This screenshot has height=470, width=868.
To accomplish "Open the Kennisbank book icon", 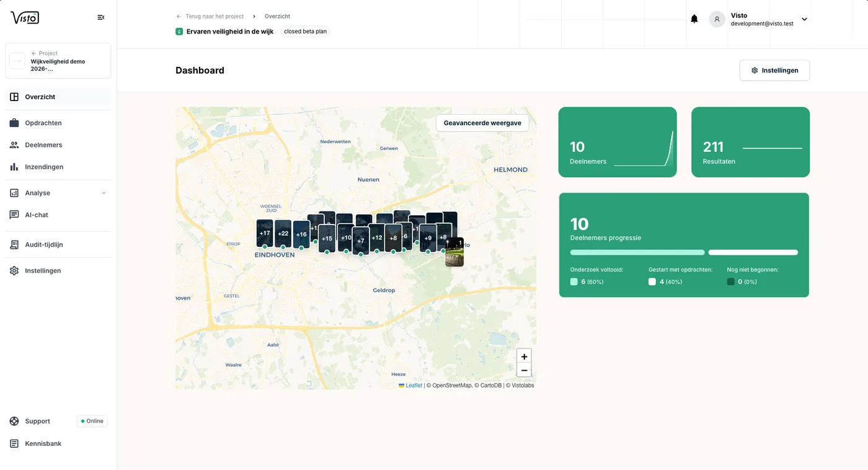I will pyautogui.click(x=14, y=443).
